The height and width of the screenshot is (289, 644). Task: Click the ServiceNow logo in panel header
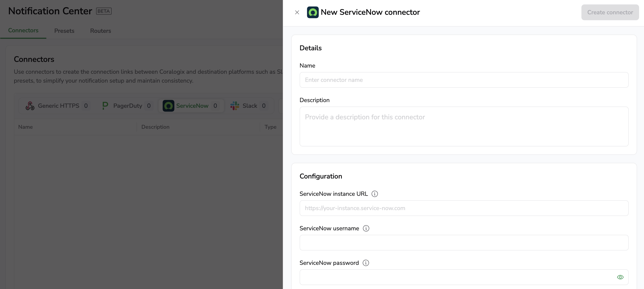pyautogui.click(x=312, y=12)
